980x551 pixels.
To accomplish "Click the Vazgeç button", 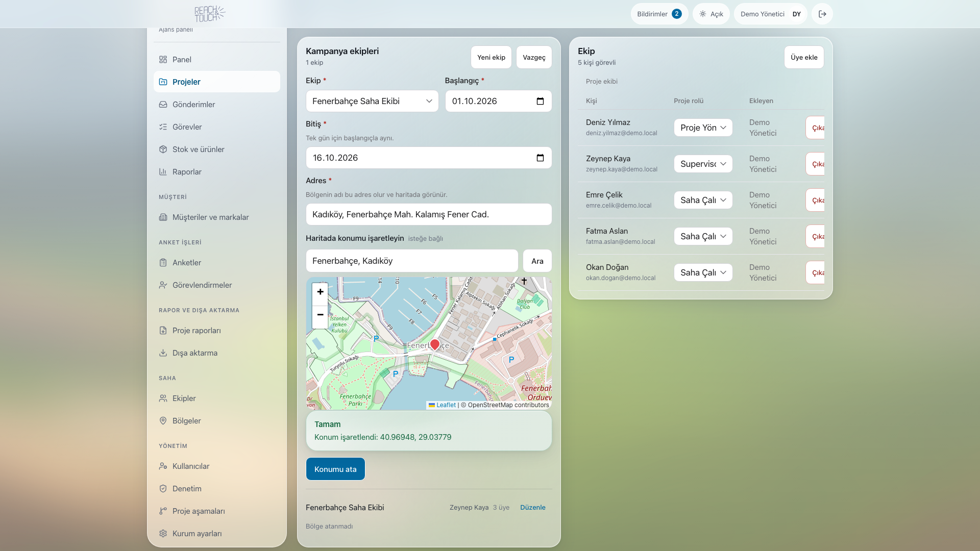I will point(534,57).
